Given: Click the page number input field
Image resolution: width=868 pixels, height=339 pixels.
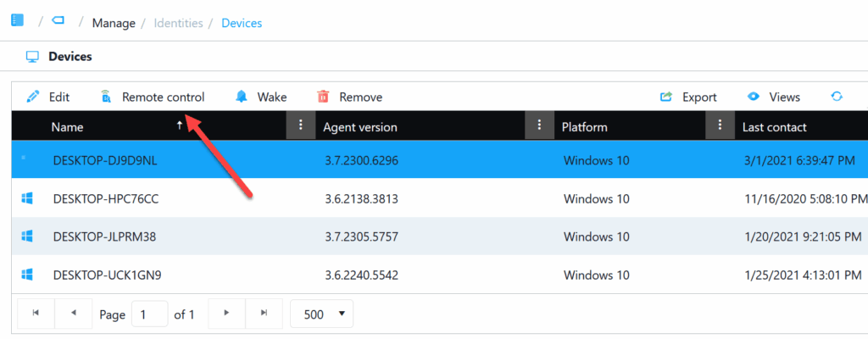Looking at the screenshot, I should click(x=149, y=314).
